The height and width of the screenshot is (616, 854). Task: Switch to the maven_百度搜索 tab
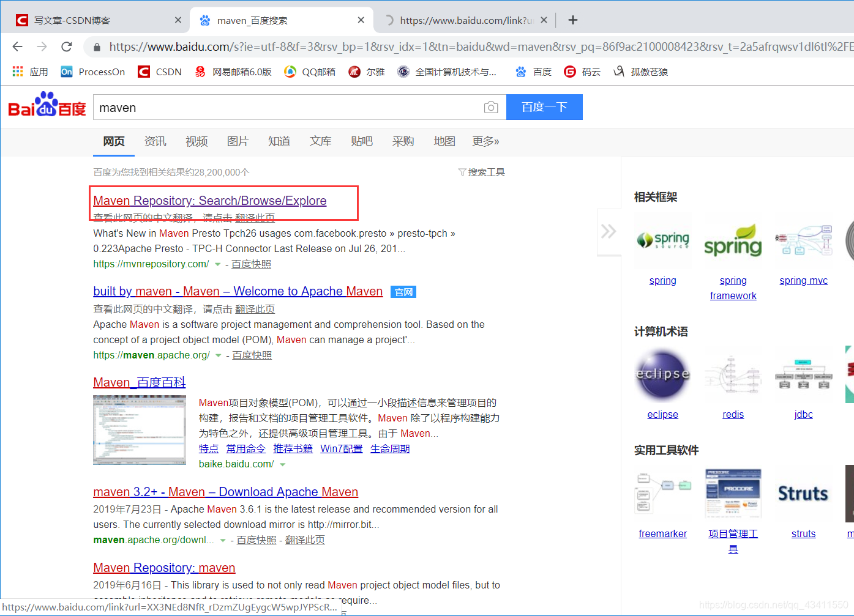(282, 20)
